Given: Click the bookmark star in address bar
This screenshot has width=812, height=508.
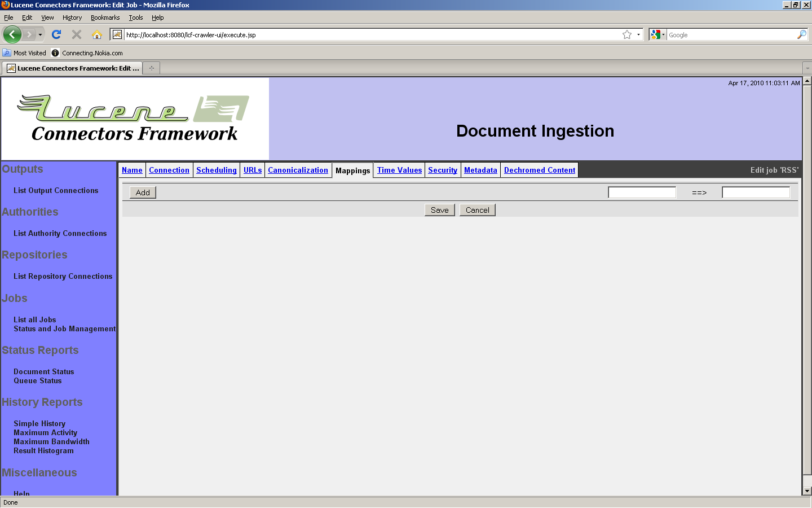Looking at the screenshot, I should coord(626,35).
